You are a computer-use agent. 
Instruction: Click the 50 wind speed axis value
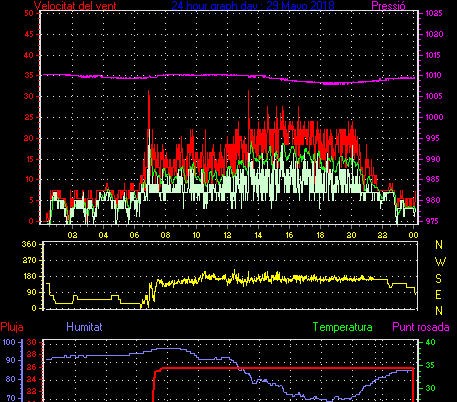29,13
